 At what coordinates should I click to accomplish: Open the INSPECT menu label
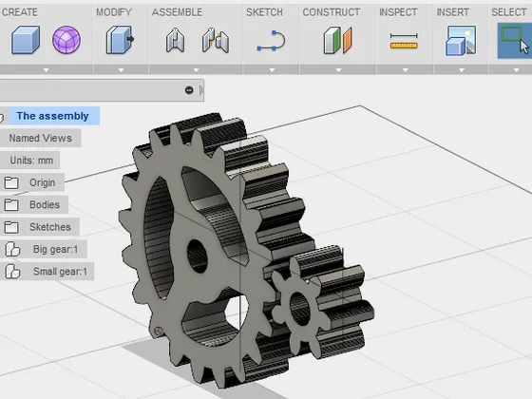[398, 12]
